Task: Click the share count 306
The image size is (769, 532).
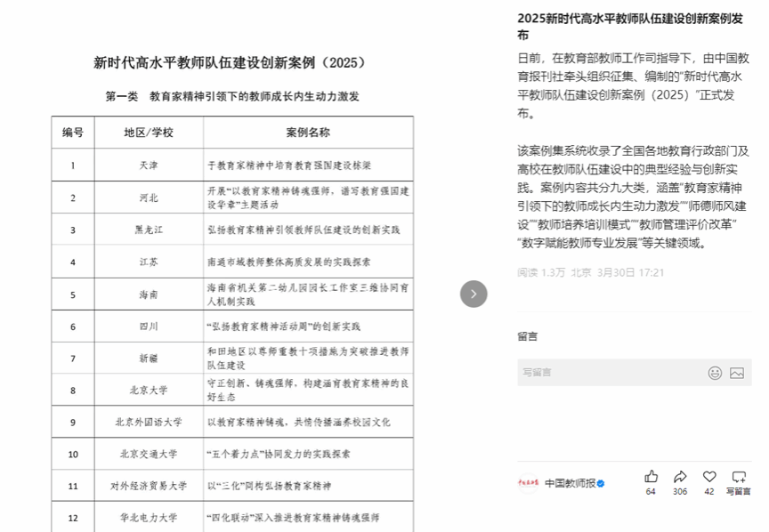Action: tap(680, 491)
